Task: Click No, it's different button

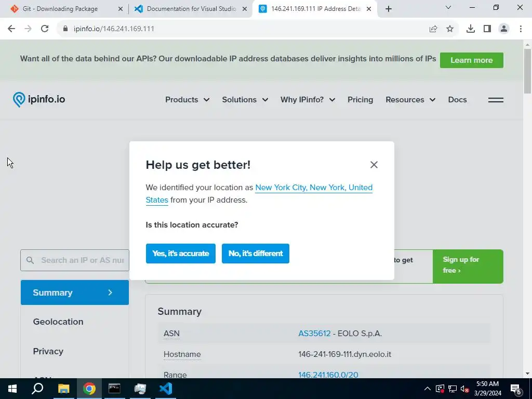Action: pyautogui.click(x=256, y=254)
